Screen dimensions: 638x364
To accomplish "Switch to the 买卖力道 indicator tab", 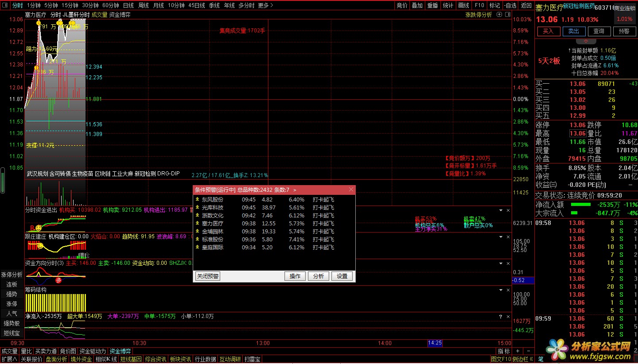I will pyautogui.click(x=46, y=351).
